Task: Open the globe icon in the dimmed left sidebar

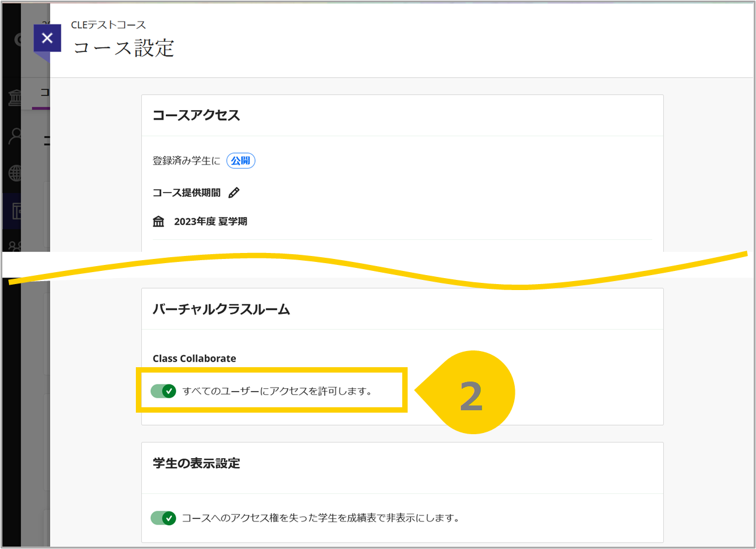Action: (14, 174)
